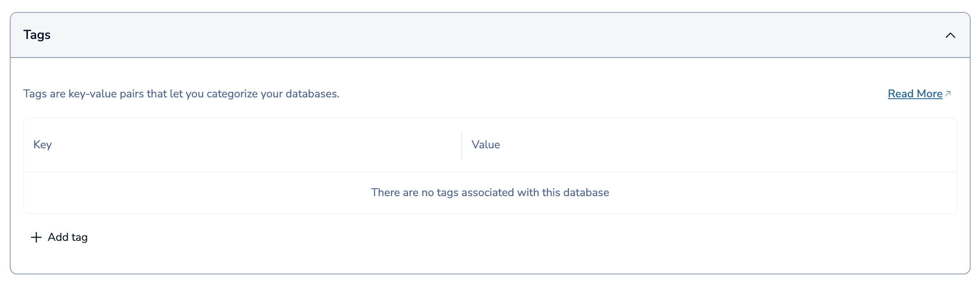
Task: Open the Read More link
Action: 914,94
